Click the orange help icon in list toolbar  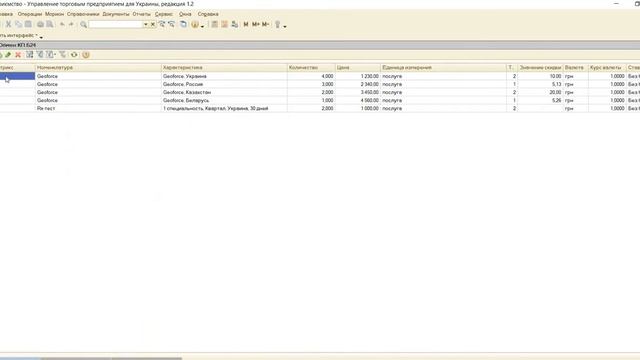[x=86, y=55]
